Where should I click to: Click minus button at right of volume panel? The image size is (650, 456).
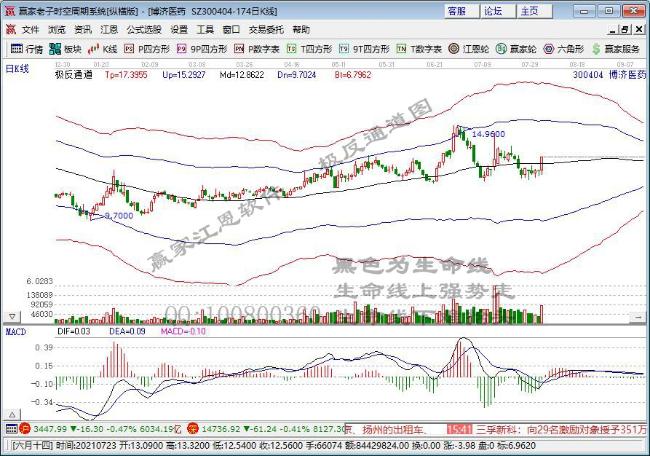tap(638, 317)
